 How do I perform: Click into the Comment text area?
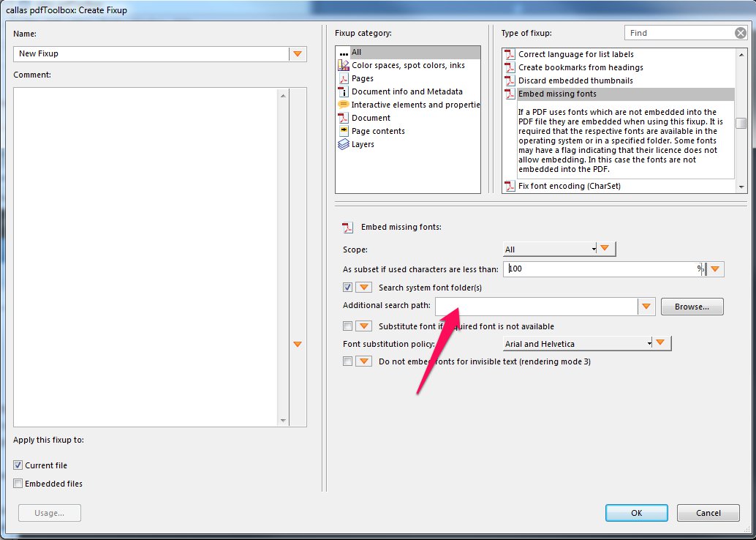point(145,257)
